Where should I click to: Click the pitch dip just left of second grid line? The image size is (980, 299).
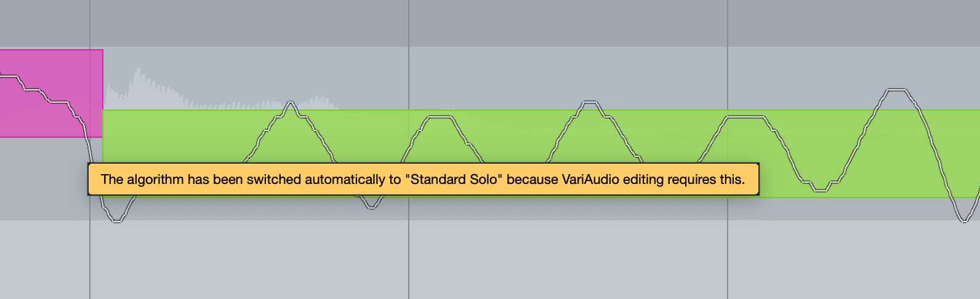point(371,207)
